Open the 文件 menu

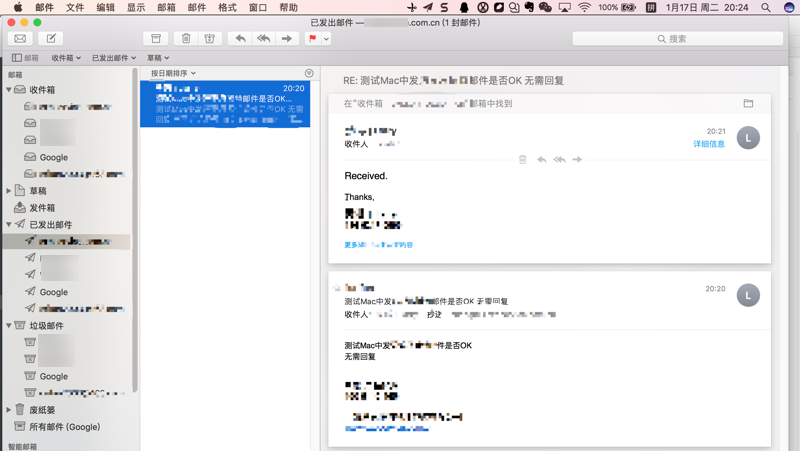pyautogui.click(x=75, y=7)
